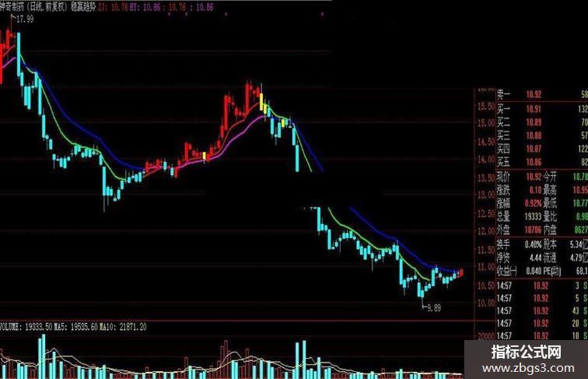
Task: Select the 14:57 trade row with volume 5
Action: point(542,298)
